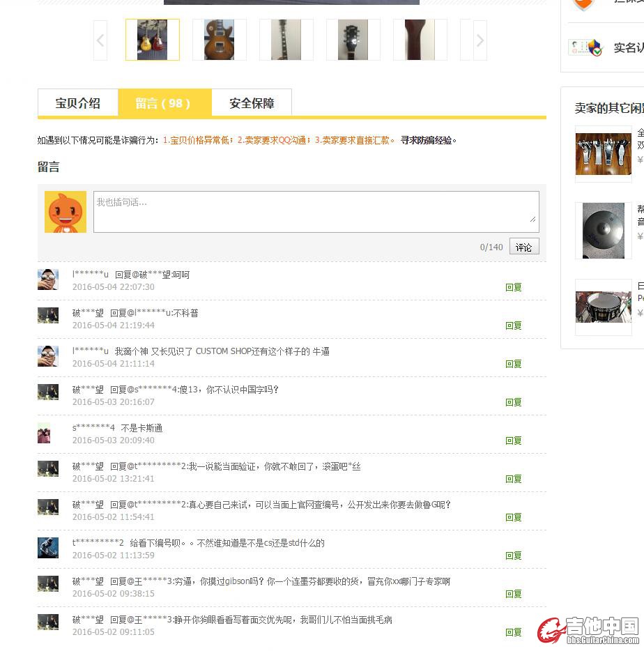Image resolution: width=644 pixels, height=651 pixels.
Task: Reply to the 呵呵 comment
Action: (x=513, y=287)
